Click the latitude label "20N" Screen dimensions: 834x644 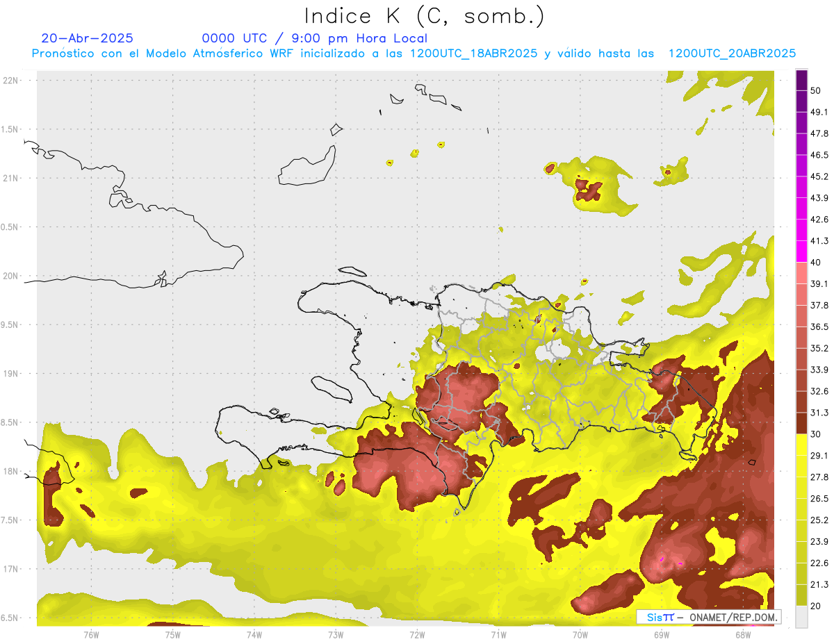point(11,276)
